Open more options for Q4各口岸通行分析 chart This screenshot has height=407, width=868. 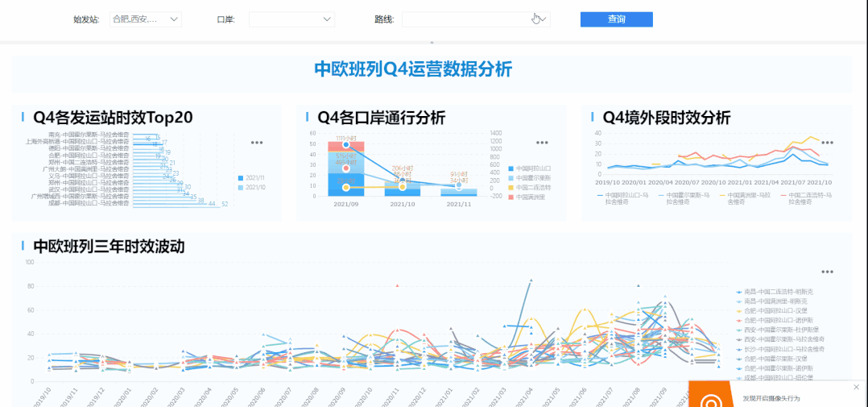point(542,143)
